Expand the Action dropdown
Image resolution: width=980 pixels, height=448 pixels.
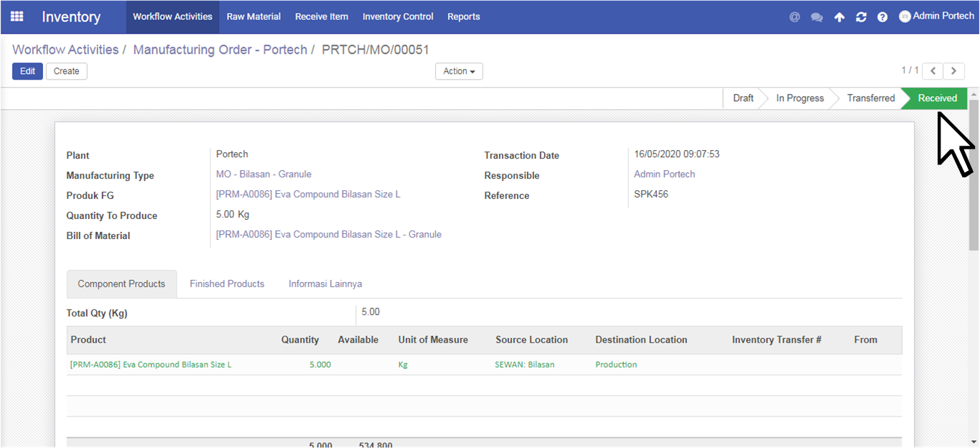click(x=459, y=71)
